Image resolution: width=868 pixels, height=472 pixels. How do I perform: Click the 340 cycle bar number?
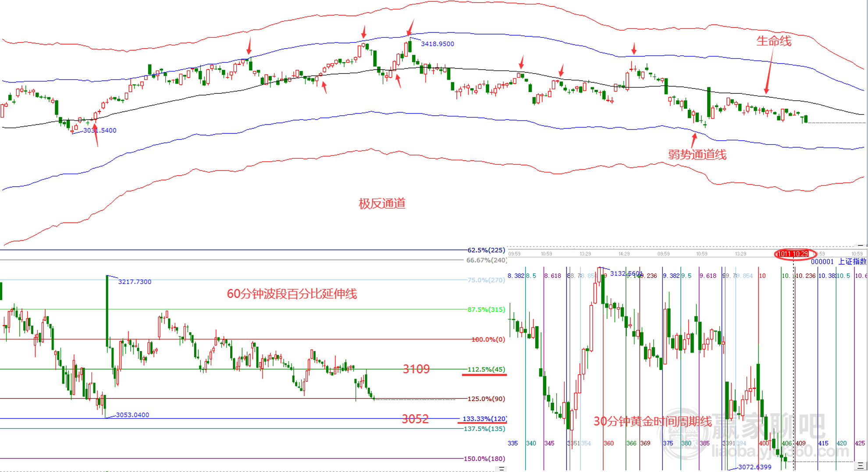(x=531, y=444)
